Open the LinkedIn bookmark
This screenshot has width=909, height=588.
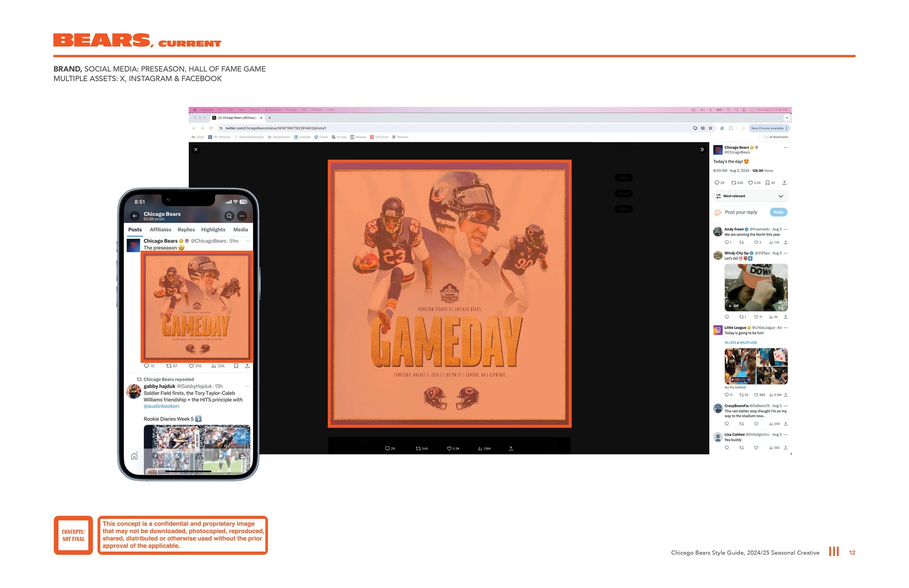coord(302,137)
